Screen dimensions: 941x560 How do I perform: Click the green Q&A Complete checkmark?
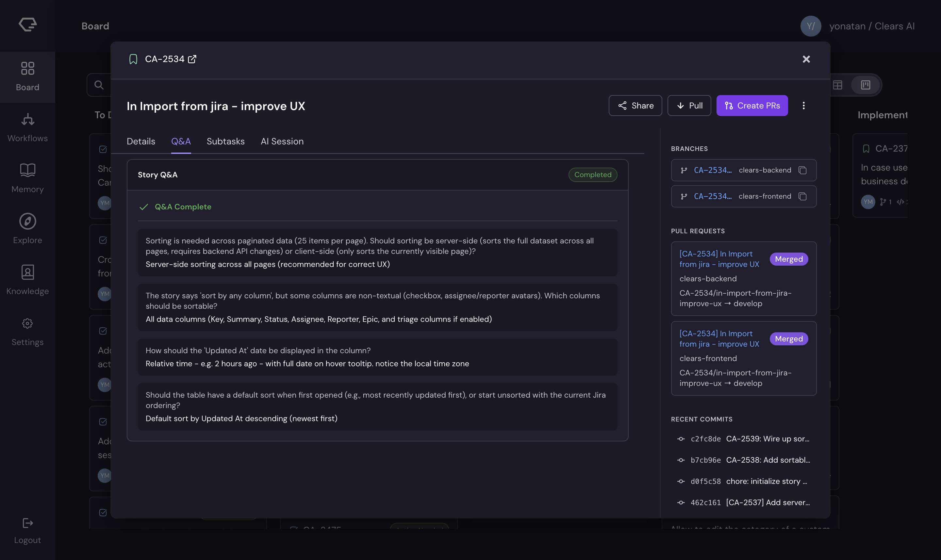pyautogui.click(x=144, y=207)
